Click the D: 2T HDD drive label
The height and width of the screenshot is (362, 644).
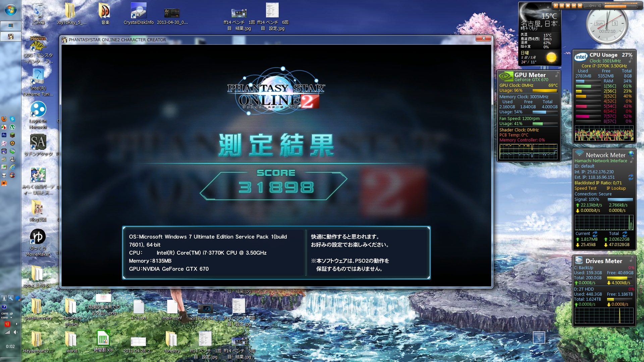pyautogui.click(x=584, y=289)
